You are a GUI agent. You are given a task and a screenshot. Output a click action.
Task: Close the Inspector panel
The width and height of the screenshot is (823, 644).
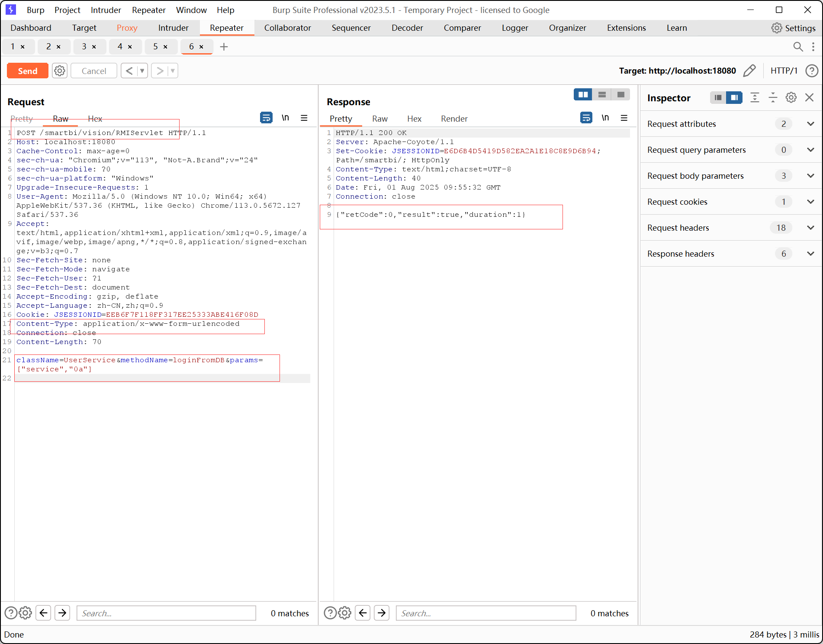tap(809, 97)
